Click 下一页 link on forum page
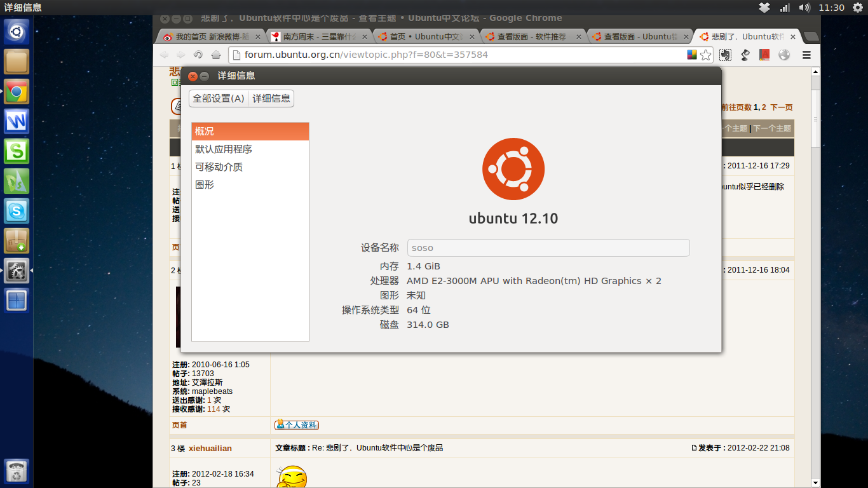Viewport: 868px width, 488px height. click(782, 107)
